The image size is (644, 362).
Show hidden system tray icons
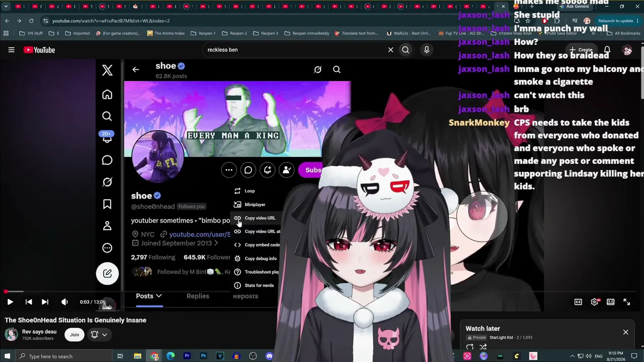[573, 356]
